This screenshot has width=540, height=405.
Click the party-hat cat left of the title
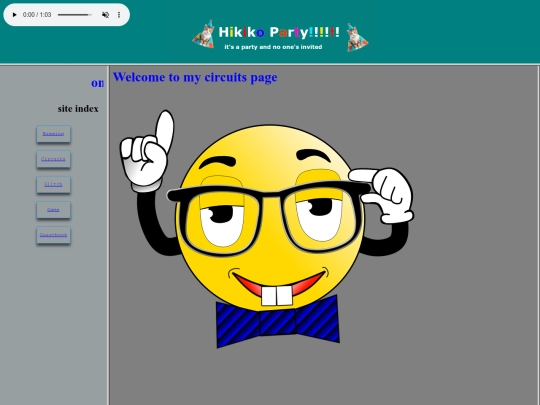tap(204, 34)
